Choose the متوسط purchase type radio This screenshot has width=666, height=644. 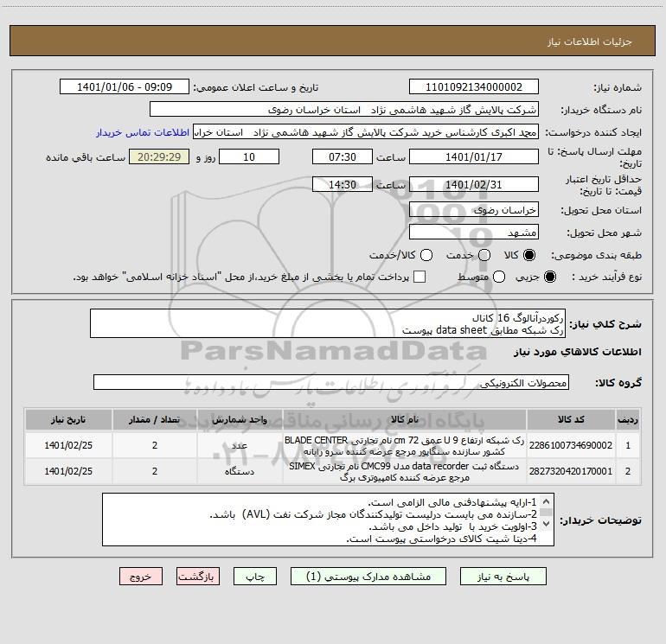coord(499,277)
